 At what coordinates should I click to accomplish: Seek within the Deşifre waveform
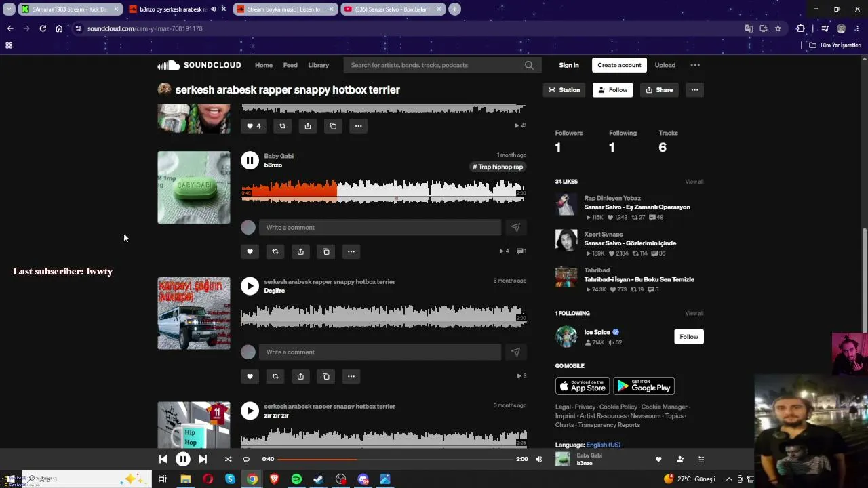click(x=384, y=317)
